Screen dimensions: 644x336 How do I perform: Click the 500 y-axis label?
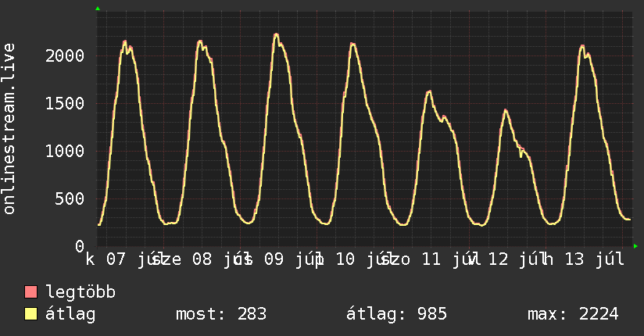70,199
